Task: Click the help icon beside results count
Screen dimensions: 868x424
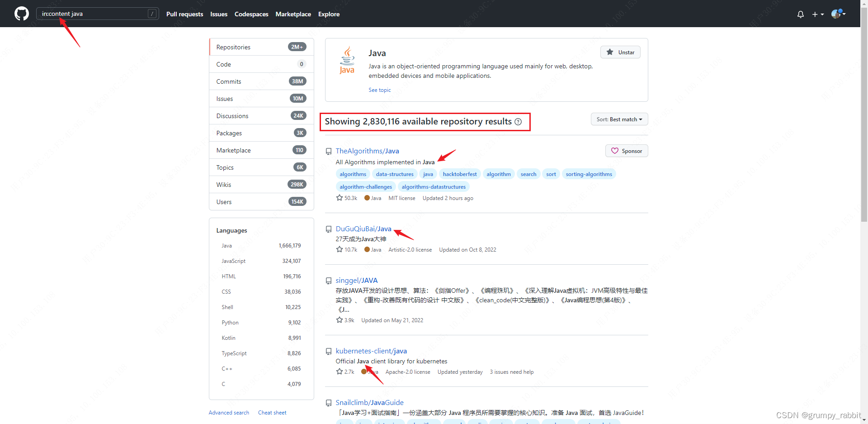Action: [518, 122]
